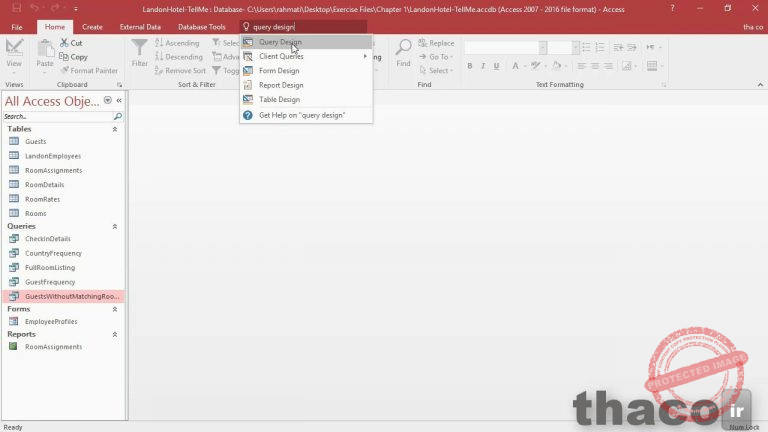This screenshot has width=768, height=432.
Task: Choose Report Design from the results
Action: pyautogui.click(x=306, y=85)
